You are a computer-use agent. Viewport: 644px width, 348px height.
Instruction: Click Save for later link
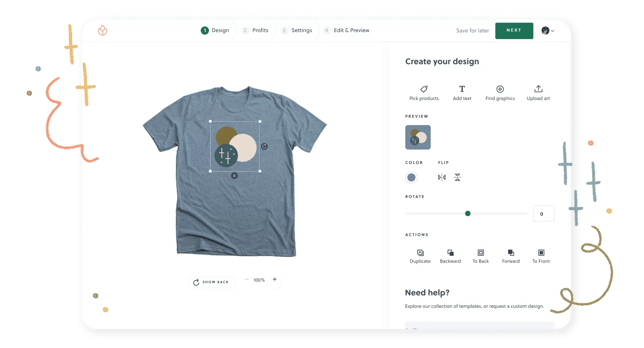[473, 31]
